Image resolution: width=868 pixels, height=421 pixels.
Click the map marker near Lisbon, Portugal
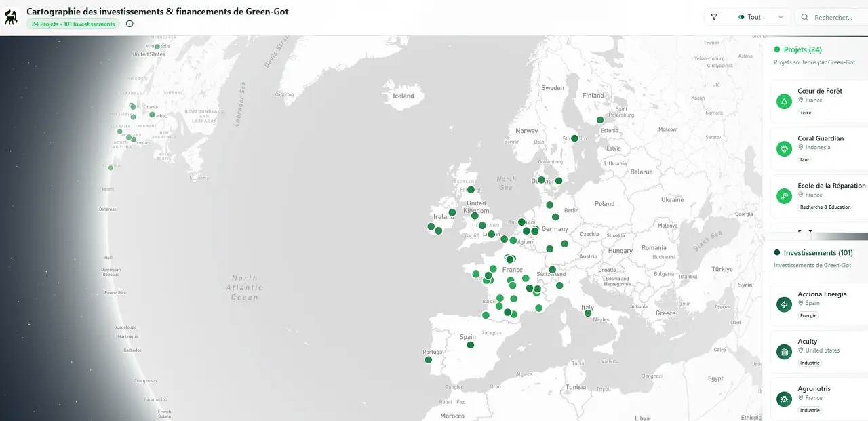[428, 360]
